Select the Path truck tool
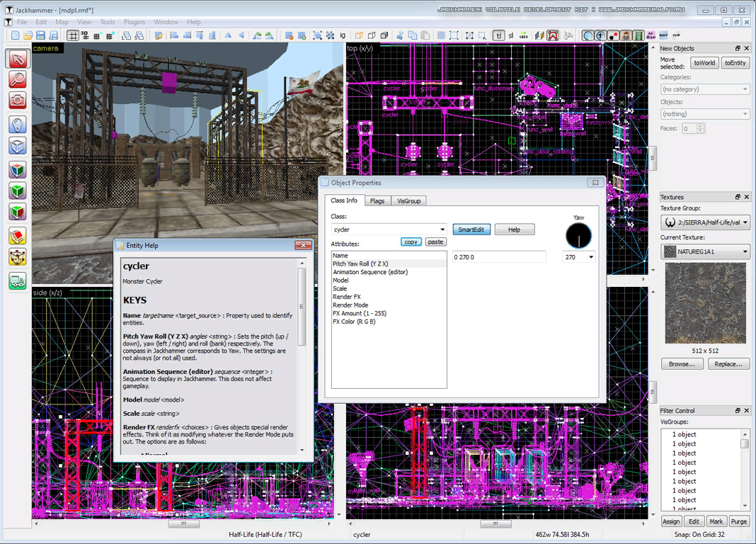The width and height of the screenshot is (756, 544). click(18, 281)
